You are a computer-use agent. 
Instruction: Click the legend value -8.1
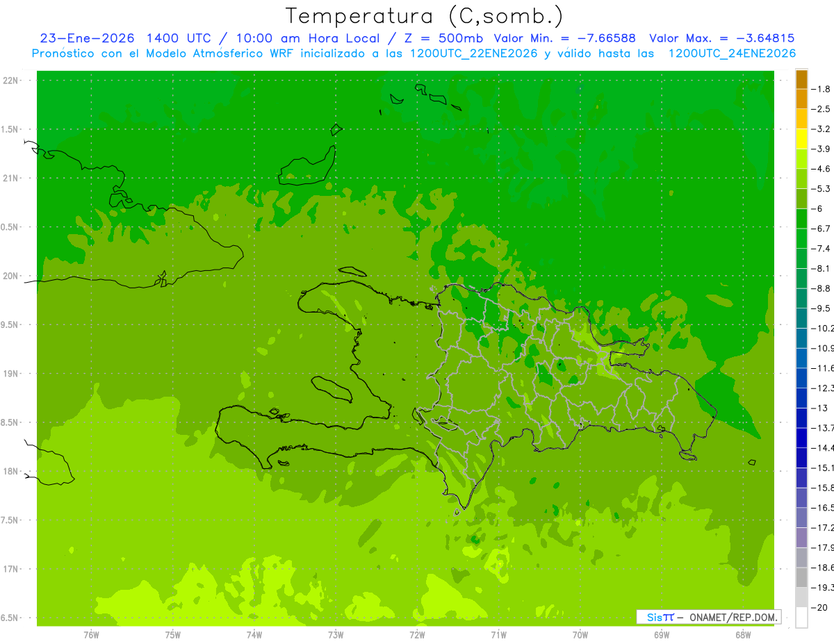pos(821,268)
